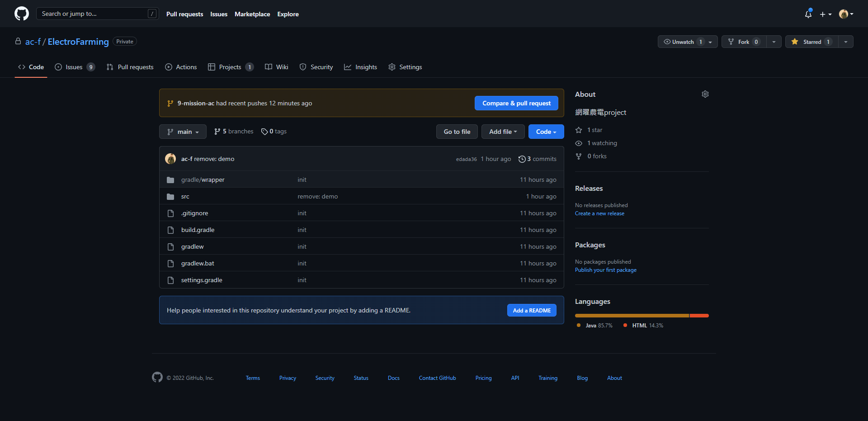Click the About settings gear icon
This screenshot has height=421, width=868.
pos(705,94)
